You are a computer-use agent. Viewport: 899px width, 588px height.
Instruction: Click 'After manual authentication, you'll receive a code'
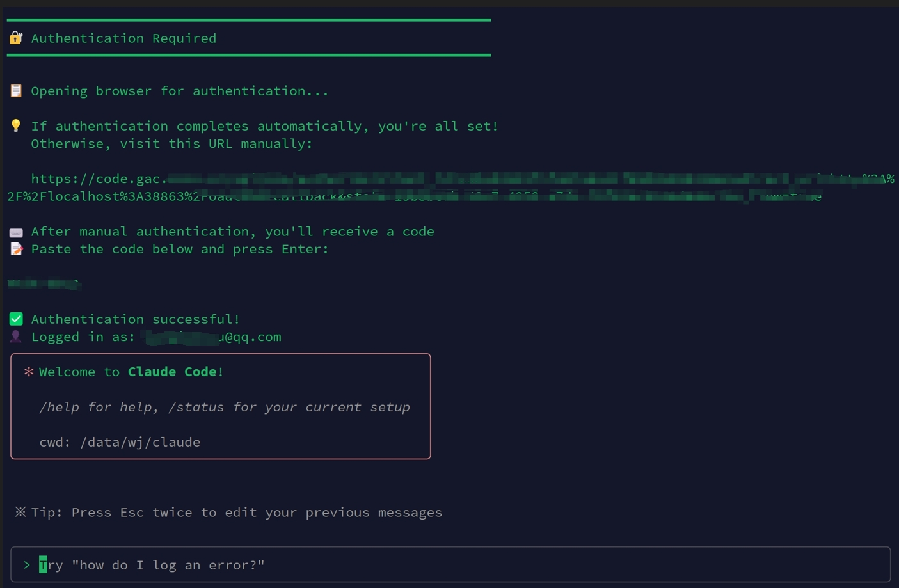click(x=232, y=231)
